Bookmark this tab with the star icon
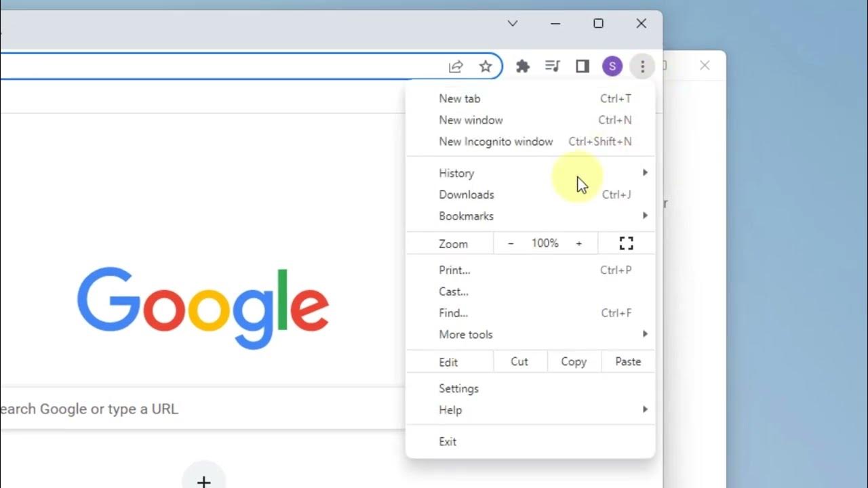 tap(486, 66)
